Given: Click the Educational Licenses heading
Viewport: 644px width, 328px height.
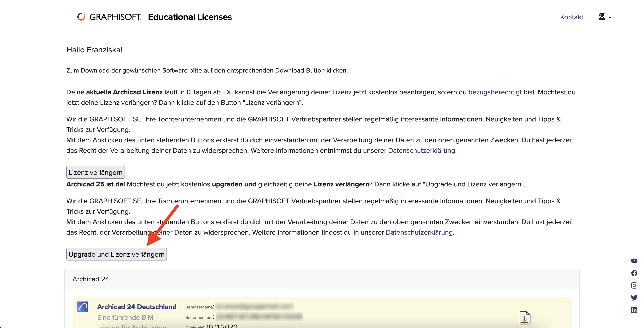Looking at the screenshot, I should coord(190,17).
